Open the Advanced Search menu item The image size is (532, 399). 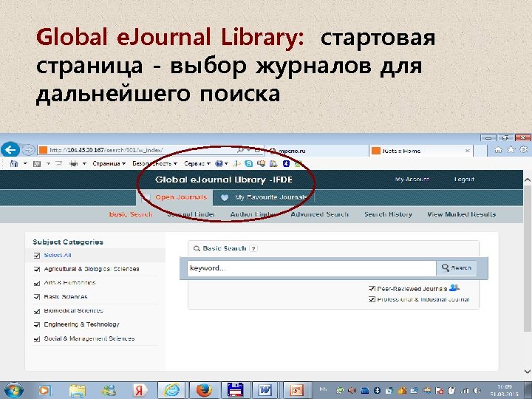(x=320, y=214)
